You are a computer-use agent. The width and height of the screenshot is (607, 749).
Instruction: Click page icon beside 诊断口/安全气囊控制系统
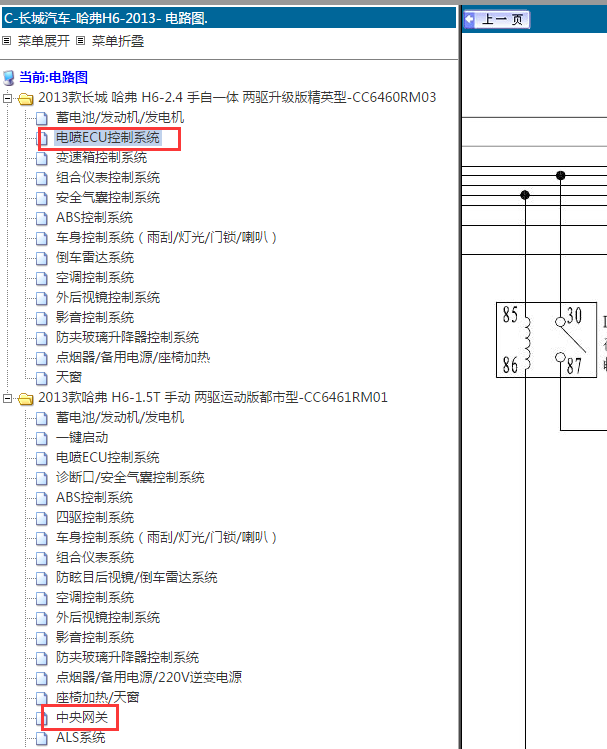click(x=42, y=478)
